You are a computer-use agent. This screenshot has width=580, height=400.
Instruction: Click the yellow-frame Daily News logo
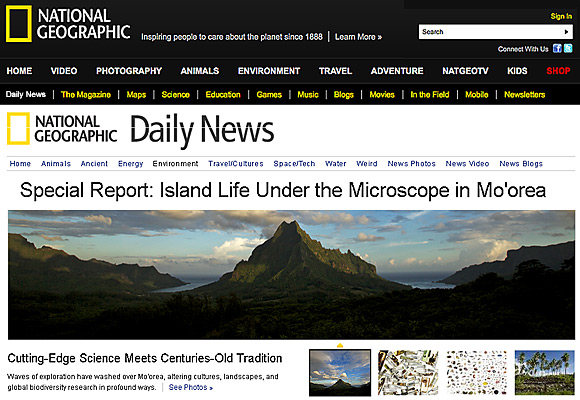tap(62, 129)
